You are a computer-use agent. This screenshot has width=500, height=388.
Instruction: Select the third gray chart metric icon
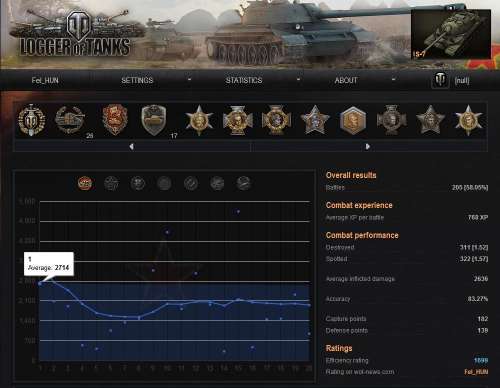(x=138, y=183)
